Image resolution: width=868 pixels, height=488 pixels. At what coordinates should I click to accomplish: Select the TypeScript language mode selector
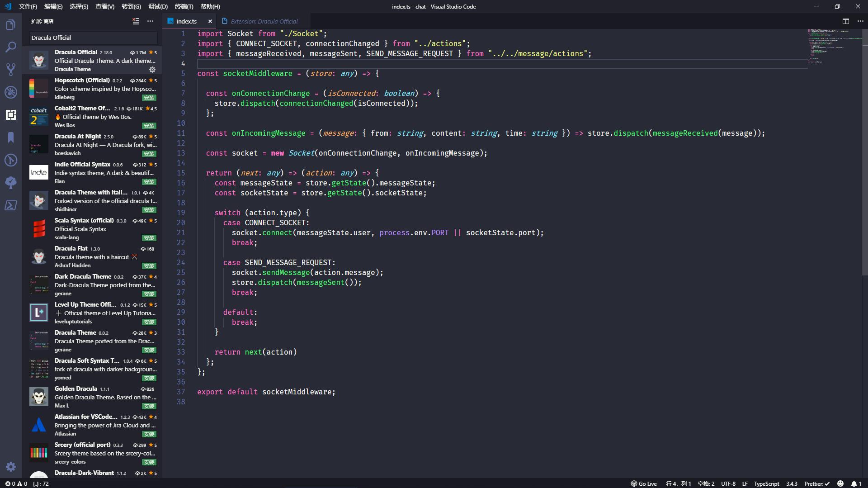tap(766, 483)
